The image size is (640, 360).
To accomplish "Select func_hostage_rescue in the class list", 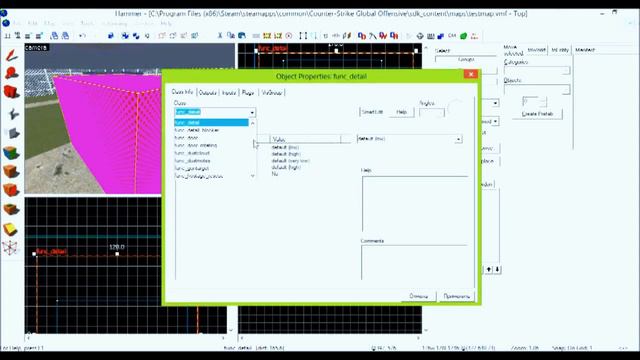I will pos(198,176).
